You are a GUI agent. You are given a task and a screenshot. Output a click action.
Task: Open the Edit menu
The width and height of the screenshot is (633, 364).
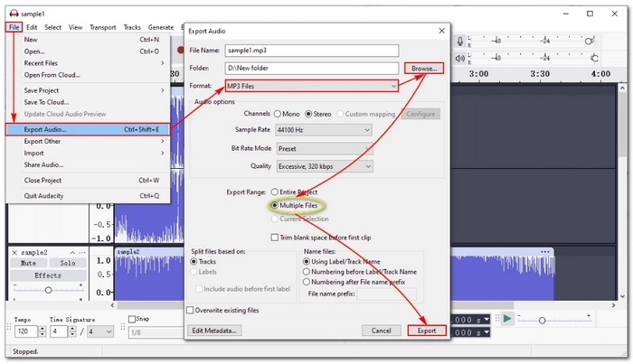pos(32,27)
